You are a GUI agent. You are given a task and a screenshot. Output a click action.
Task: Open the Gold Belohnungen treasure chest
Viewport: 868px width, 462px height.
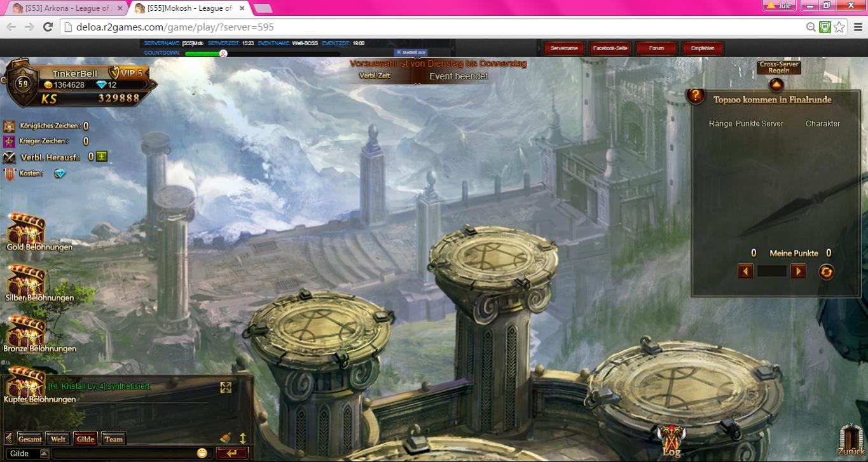coord(26,229)
